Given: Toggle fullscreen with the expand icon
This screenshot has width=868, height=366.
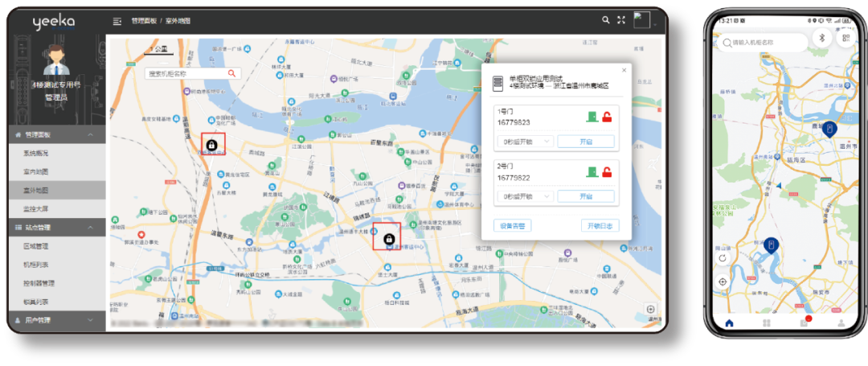Looking at the screenshot, I should tap(620, 20).
